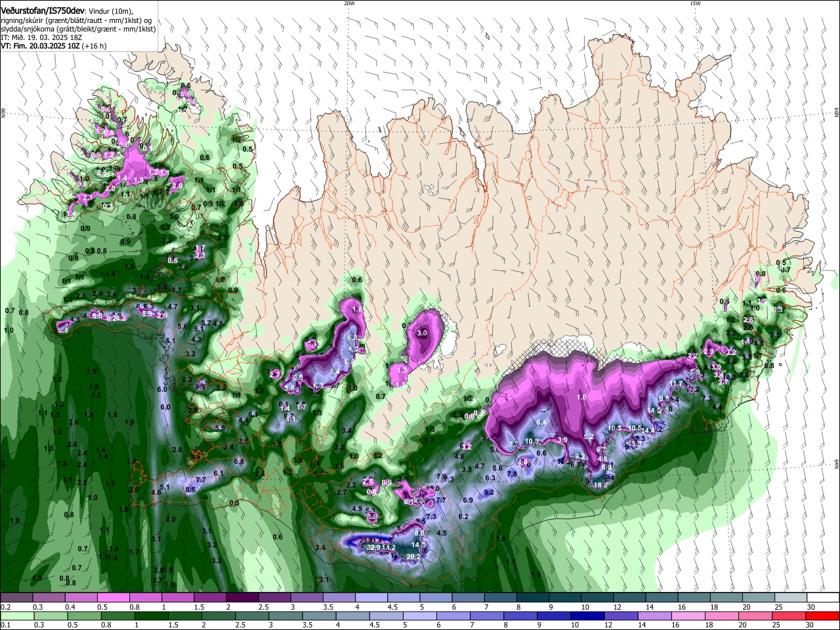Click the precipitation value '10.9' on the map

click(x=532, y=441)
